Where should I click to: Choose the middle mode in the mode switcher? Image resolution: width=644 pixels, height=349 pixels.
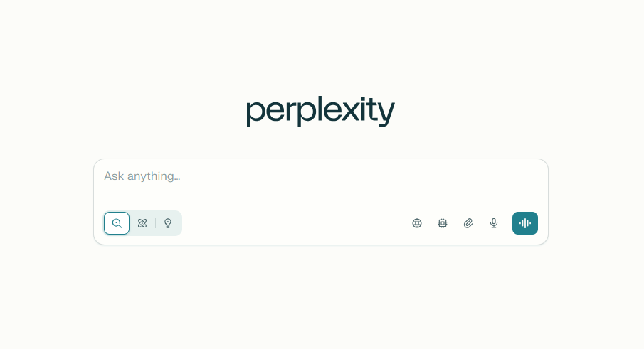(x=142, y=223)
